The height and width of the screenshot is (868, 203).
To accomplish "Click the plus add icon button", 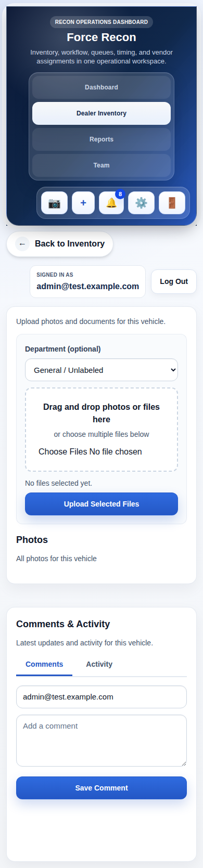I will (83, 203).
